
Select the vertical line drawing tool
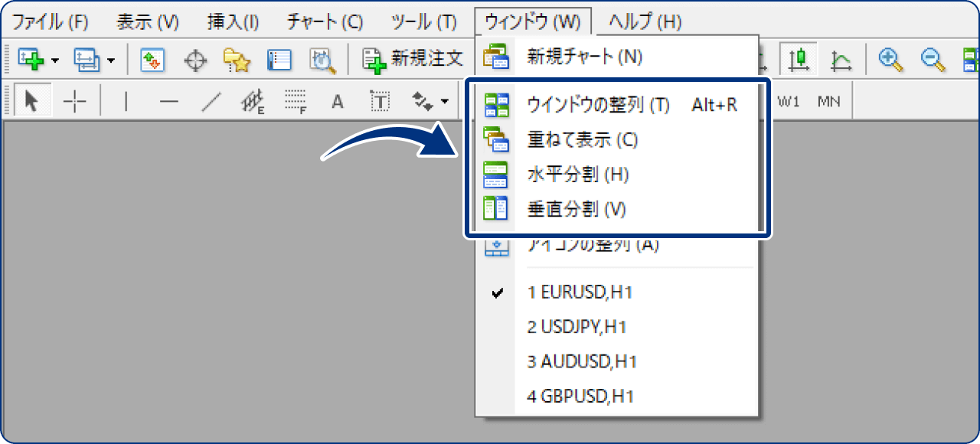[126, 101]
